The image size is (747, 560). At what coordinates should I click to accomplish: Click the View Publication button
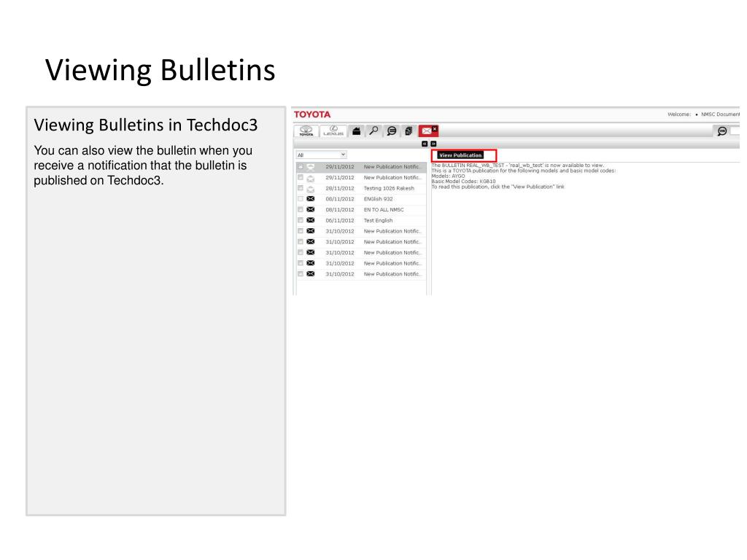point(460,155)
